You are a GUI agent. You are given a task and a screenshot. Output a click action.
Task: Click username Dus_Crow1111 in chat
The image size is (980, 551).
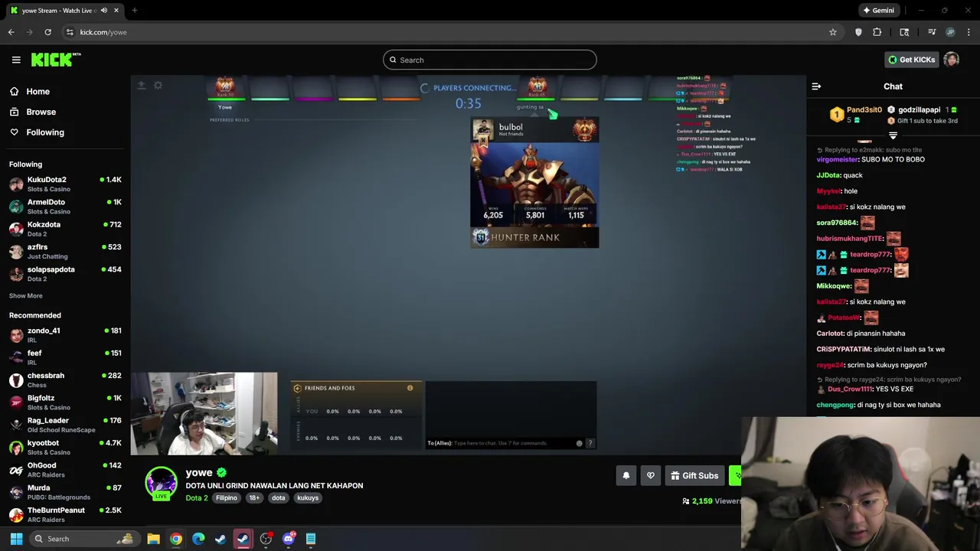tap(850, 389)
